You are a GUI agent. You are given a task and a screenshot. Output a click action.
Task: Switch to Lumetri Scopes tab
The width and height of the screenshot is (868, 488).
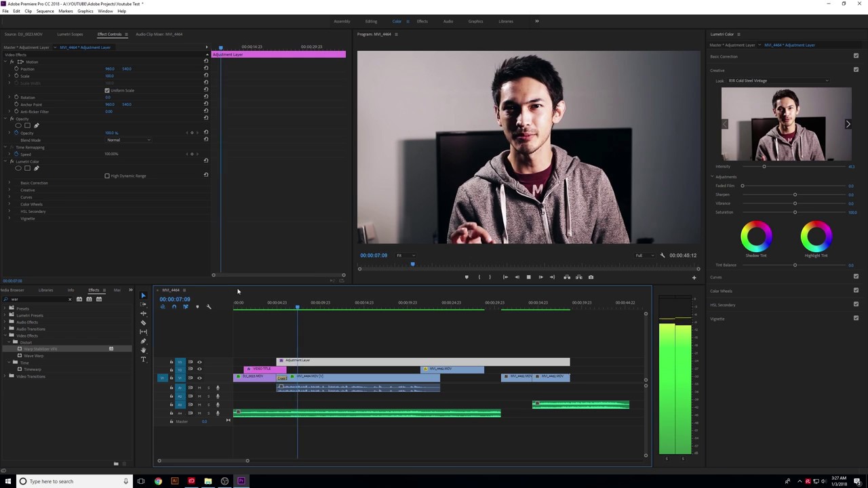(x=70, y=34)
